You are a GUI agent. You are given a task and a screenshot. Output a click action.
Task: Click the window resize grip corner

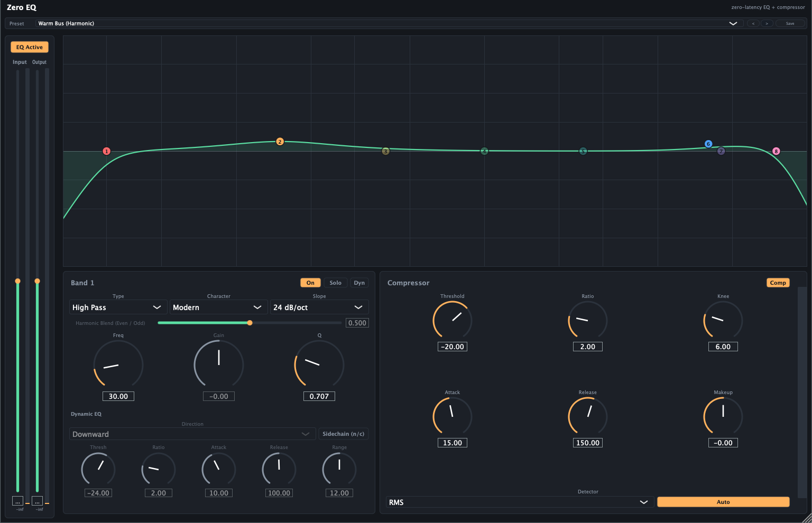807,518
